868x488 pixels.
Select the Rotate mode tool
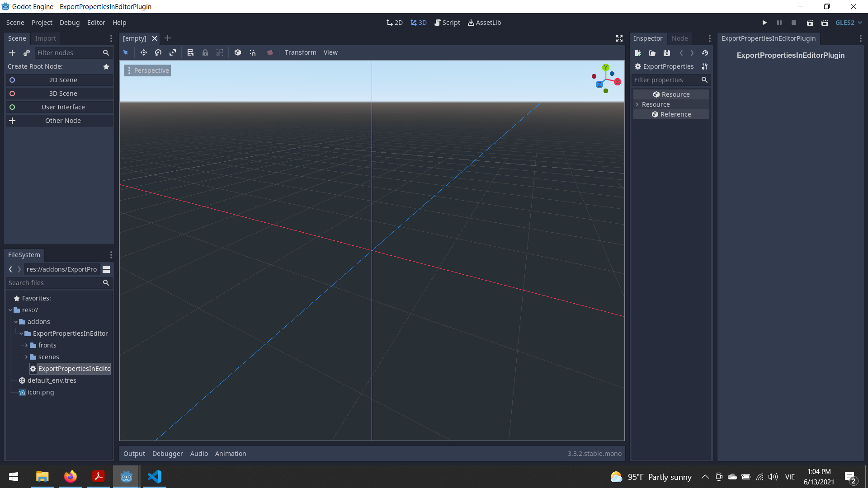tap(158, 52)
